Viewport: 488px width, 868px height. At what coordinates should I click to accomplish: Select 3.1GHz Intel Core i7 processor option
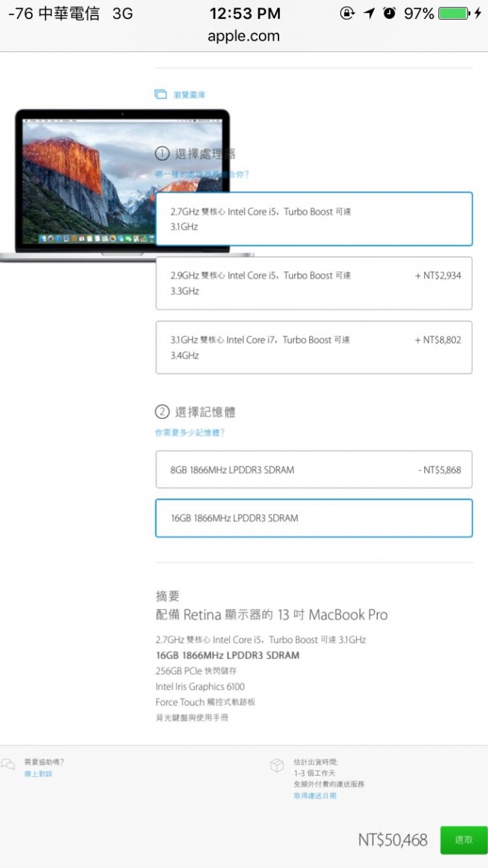point(314,347)
